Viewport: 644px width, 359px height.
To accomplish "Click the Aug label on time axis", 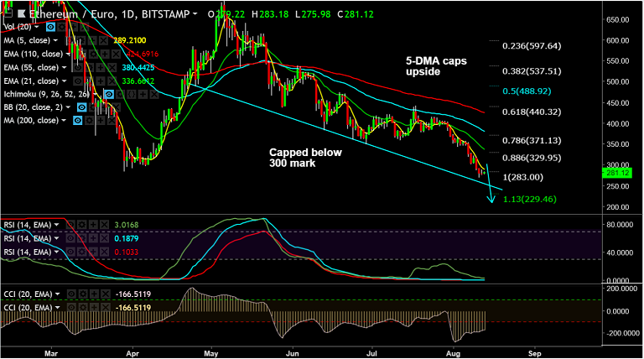I will click(x=453, y=353).
